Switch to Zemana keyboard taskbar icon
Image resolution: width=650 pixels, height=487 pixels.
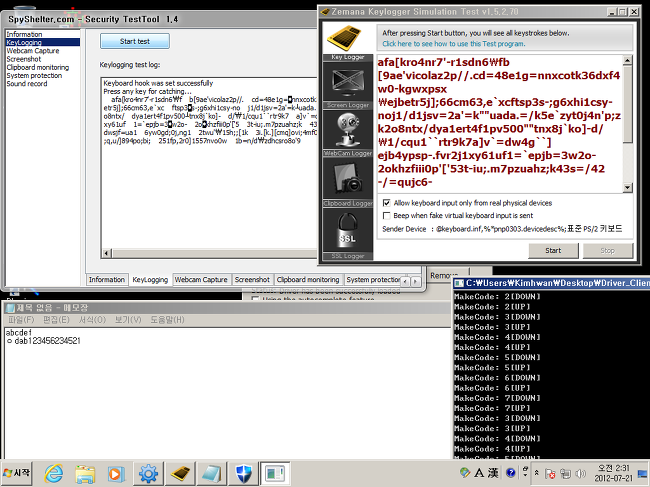180,473
